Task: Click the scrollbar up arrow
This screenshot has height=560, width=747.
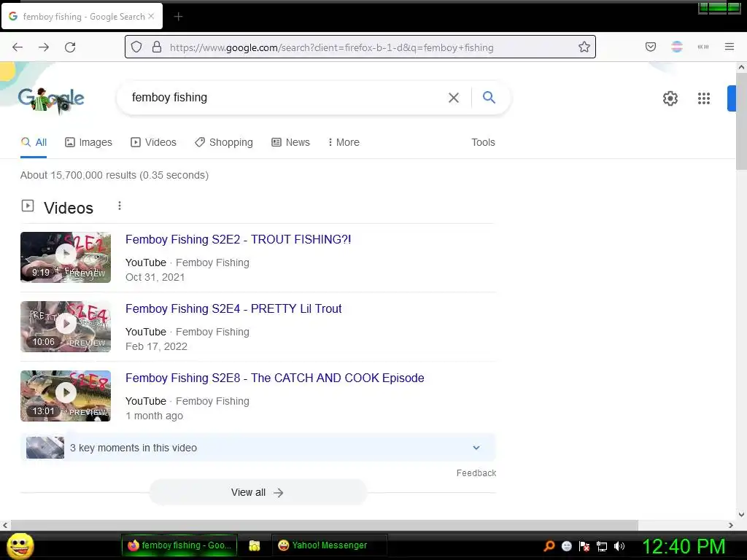Action: coord(741,67)
